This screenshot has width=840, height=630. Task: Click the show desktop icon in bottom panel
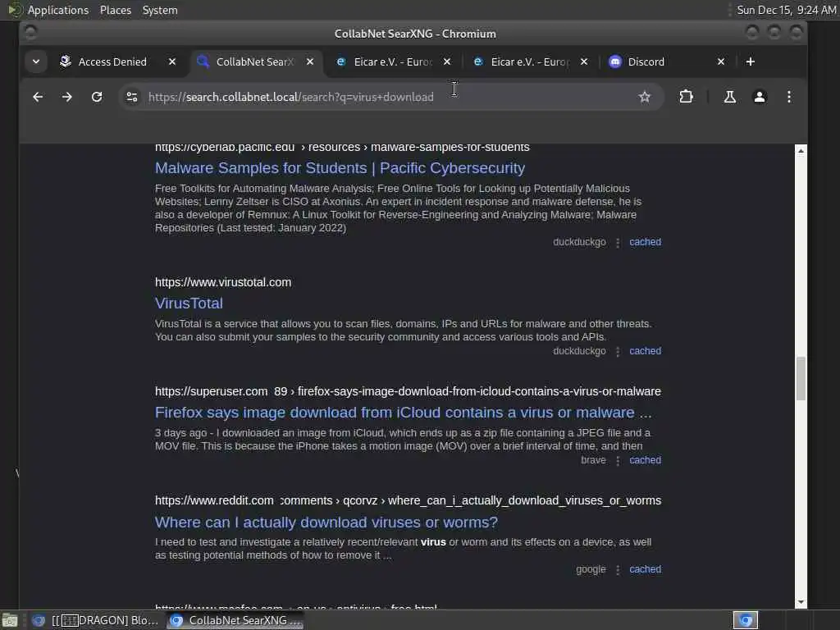click(10, 620)
